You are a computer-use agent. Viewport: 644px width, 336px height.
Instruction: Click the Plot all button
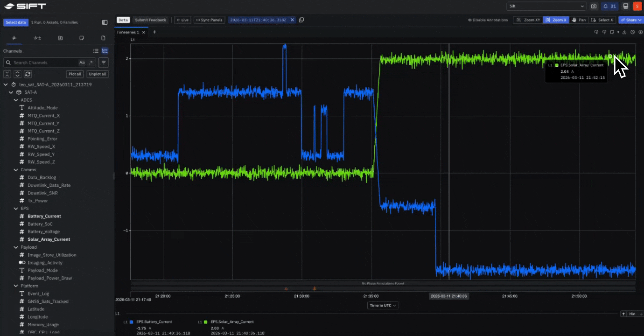[74, 74]
